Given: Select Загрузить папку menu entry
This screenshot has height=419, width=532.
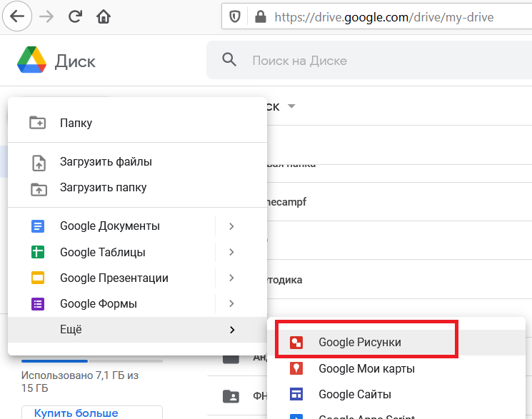Looking at the screenshot, I should click(x=137, y=188).
